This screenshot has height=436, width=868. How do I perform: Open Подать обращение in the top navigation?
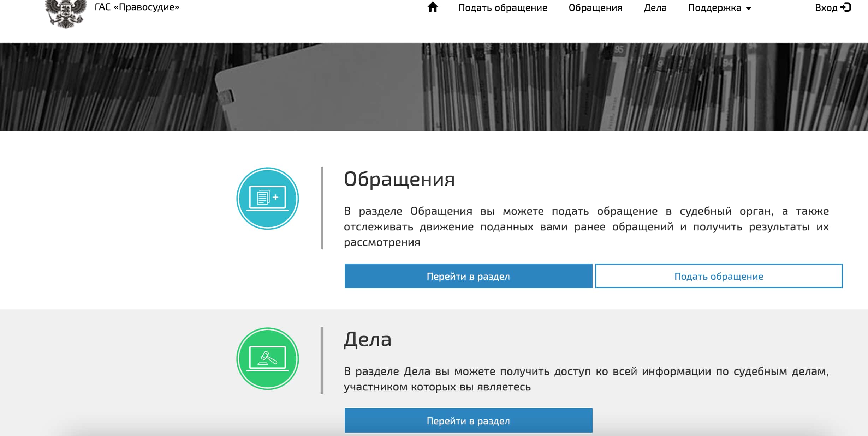pyautogui.click(x=503, y=8)
